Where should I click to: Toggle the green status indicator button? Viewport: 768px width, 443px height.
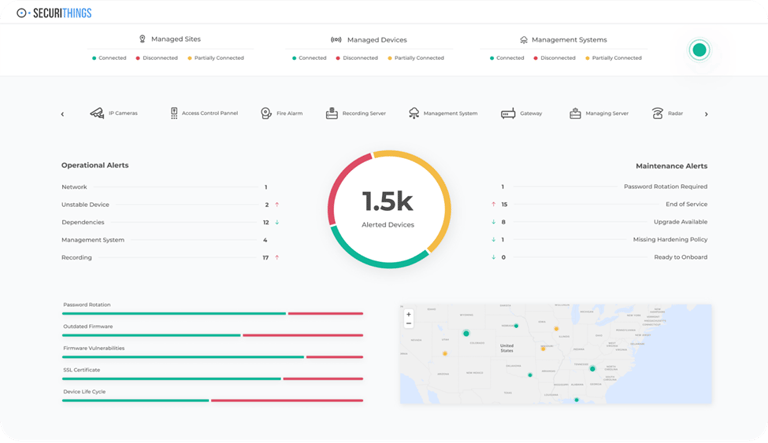[699, 50]
